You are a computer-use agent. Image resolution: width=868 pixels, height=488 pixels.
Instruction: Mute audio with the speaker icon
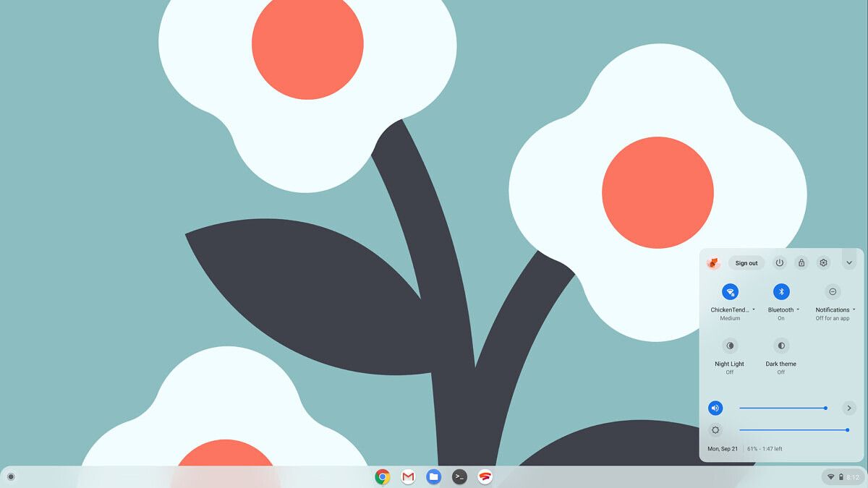tap(715, 408)
